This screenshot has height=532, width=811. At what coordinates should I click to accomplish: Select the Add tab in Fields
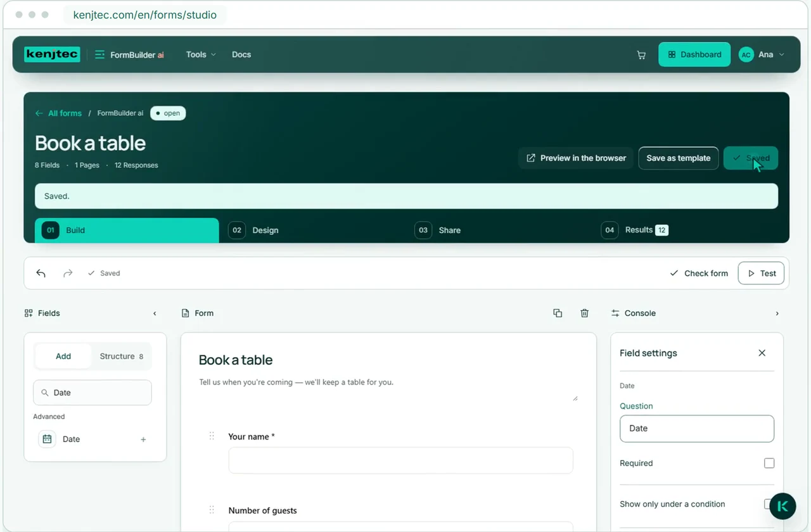63,357
